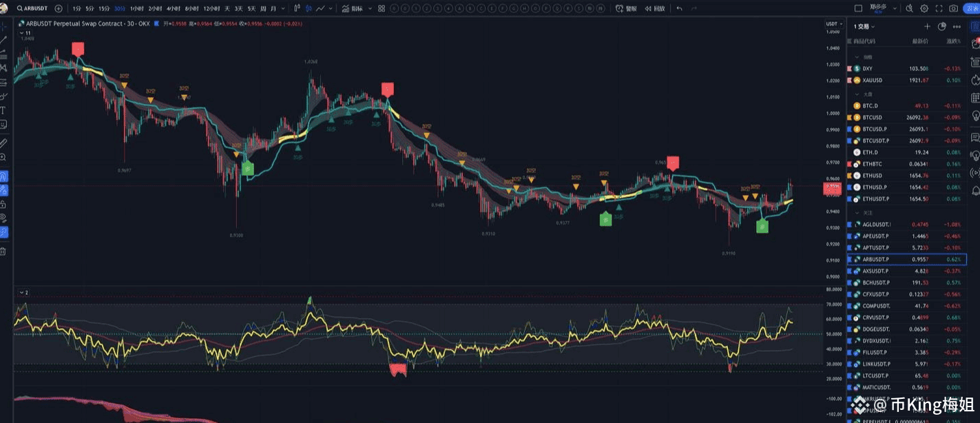980x423 pixels.
Task: Delete drawings with trash icon
Action: click(x=3, y=251)
